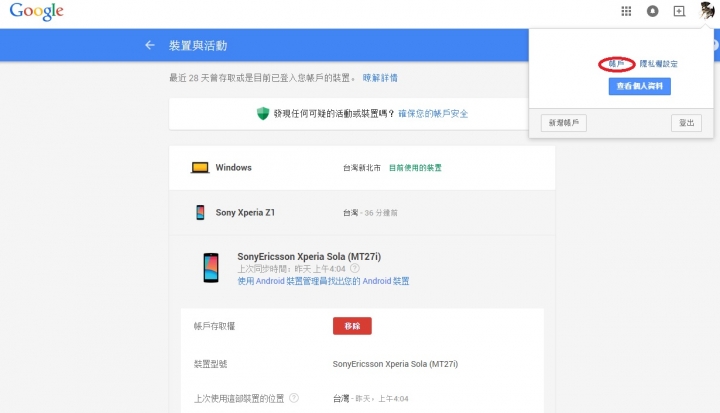Click the 新增帳戶 button

[x=564, y=123]
